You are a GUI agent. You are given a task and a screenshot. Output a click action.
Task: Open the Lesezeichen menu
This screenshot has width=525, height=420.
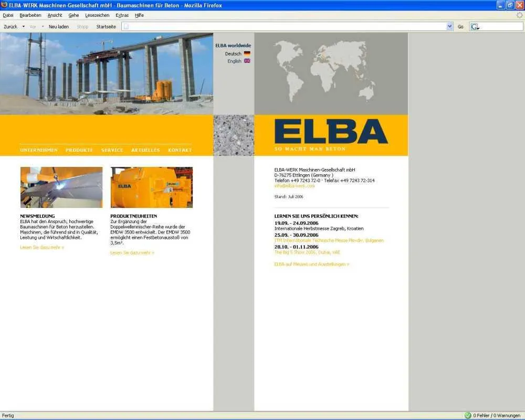pos(97,15)
